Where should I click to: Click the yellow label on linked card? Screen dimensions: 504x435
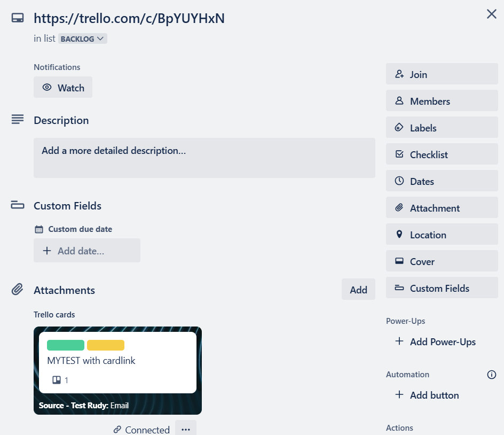coord(106,345)
